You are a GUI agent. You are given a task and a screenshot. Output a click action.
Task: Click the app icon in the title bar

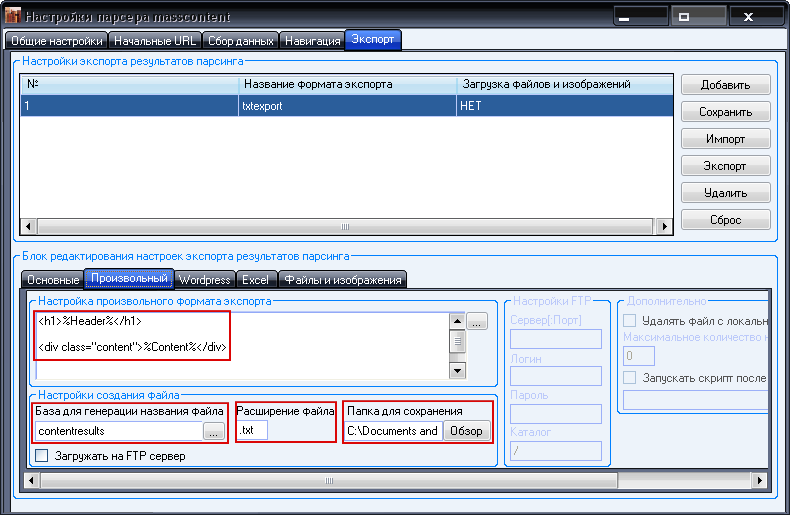point(12,18)
